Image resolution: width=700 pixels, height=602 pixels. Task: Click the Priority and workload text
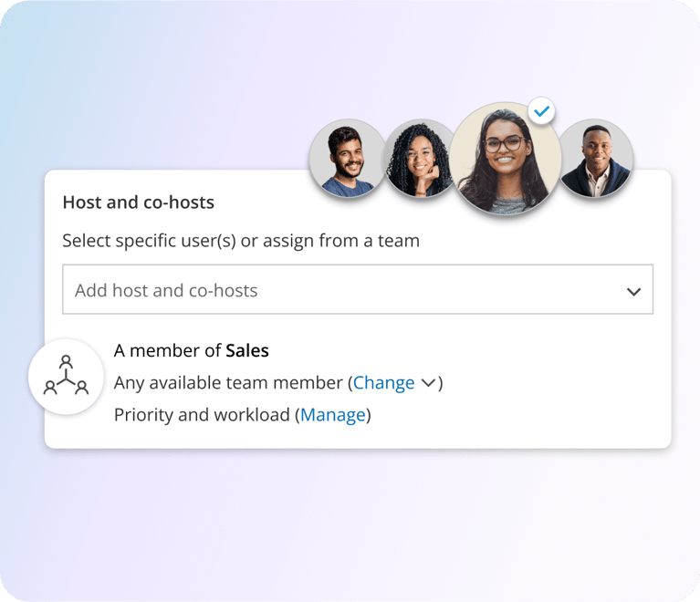tap(202, 415)
